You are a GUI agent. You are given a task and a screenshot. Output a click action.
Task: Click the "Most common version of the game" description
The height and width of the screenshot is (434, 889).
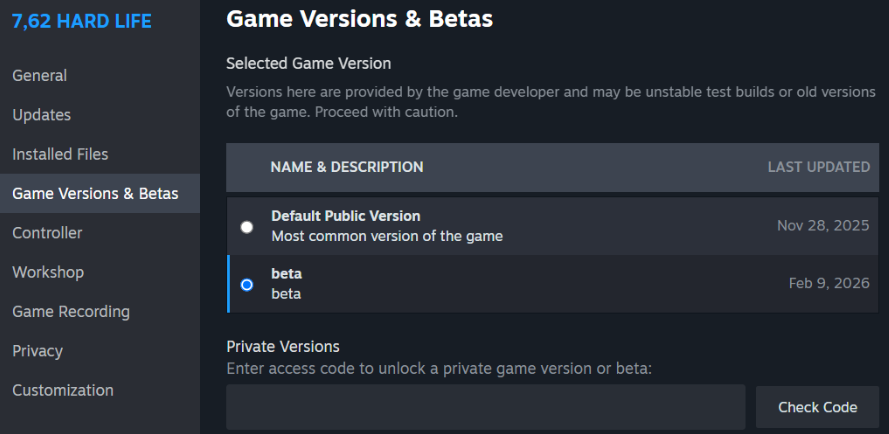[x=387, y=237]
